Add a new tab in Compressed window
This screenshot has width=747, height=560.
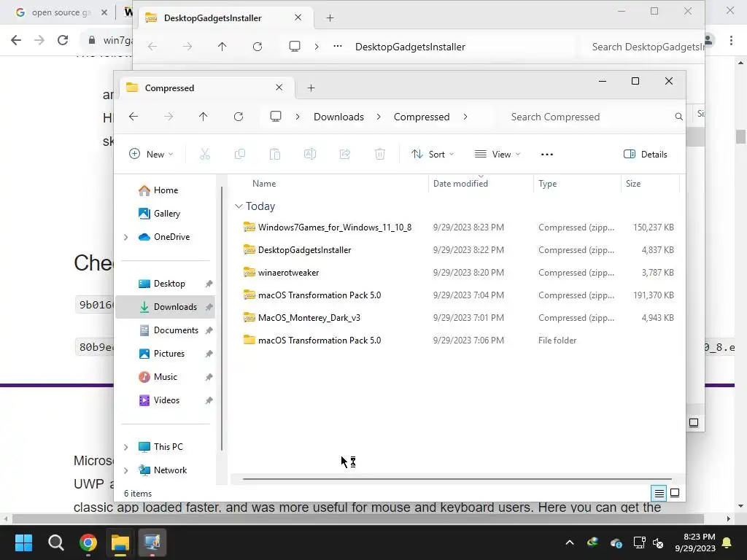click(311, 87)
